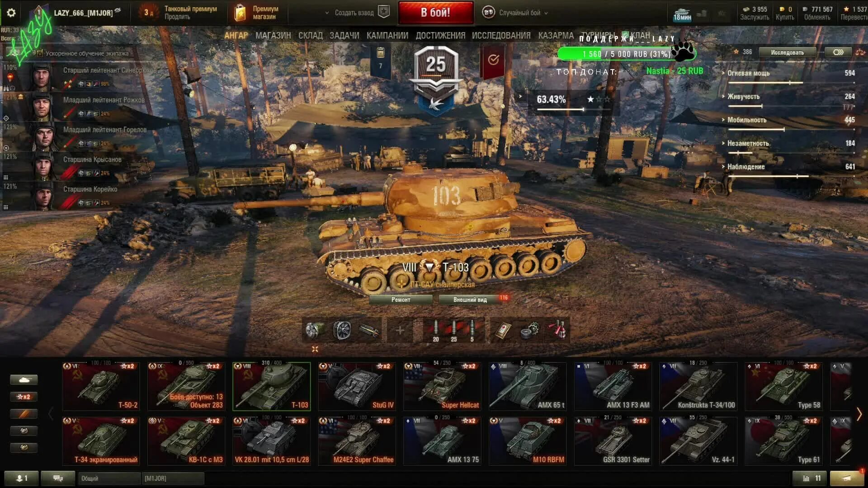Toggle accelerated crew training checkbox

click(x=40, y=53)
